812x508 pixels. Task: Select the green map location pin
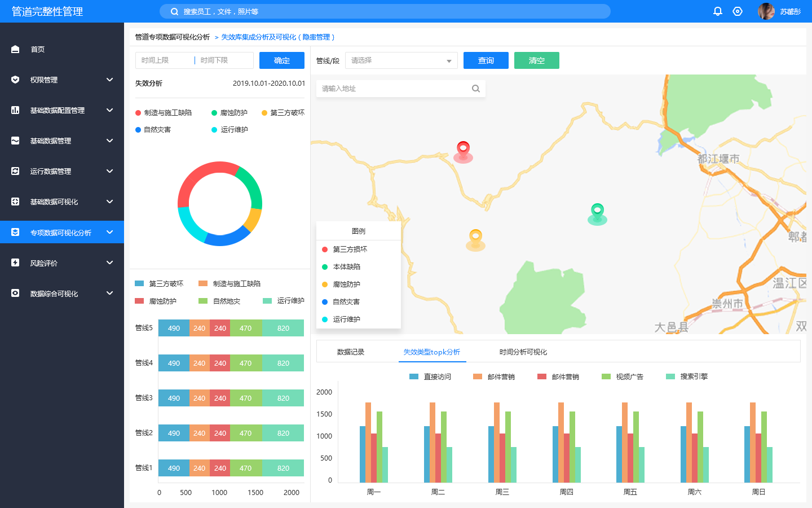(597, 212)
